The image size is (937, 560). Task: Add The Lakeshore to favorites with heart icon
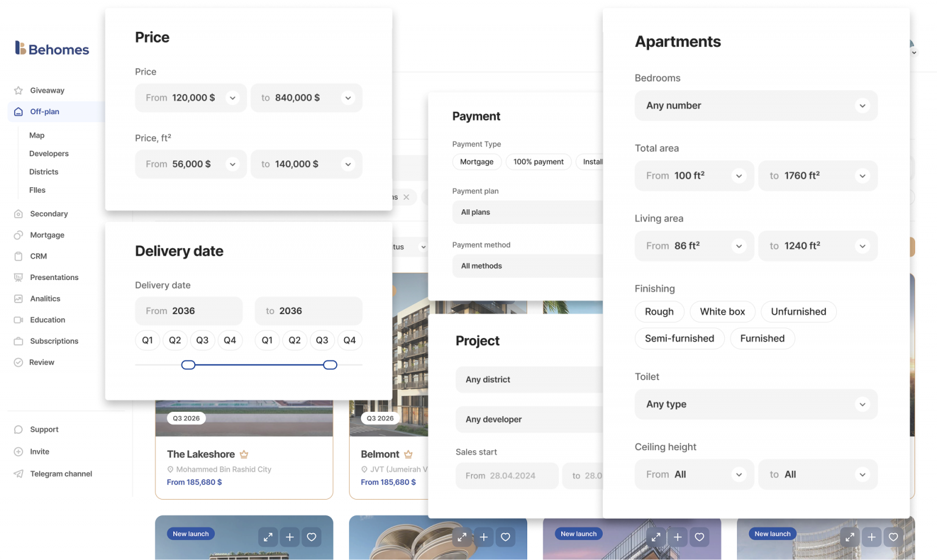[x=312, y=293]
